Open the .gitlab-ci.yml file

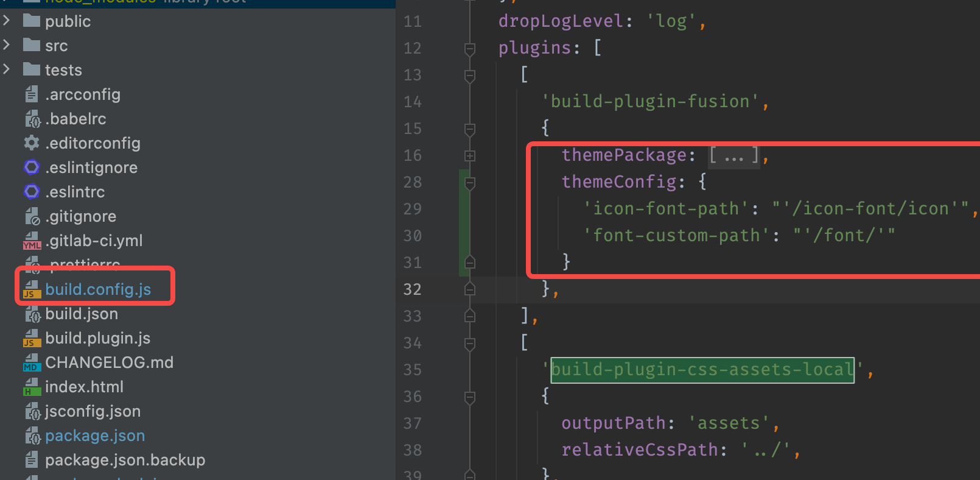[94, 241]
